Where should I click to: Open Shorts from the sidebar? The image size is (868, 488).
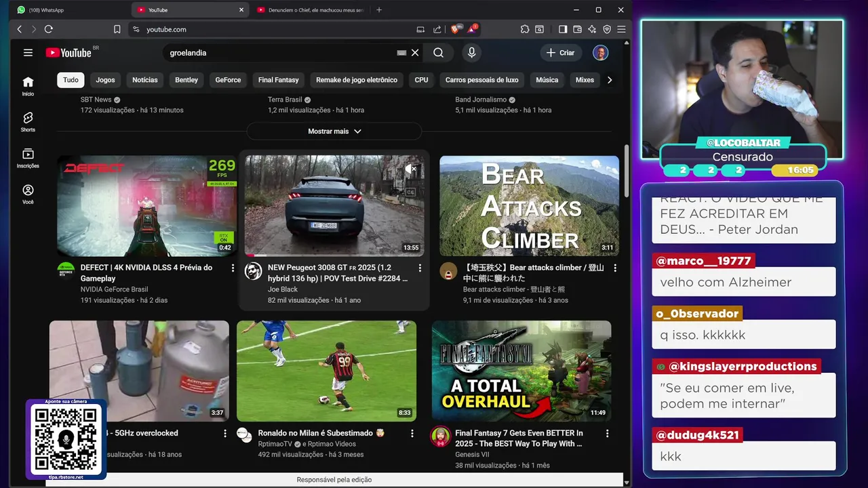pyautogui.click(x=28, y=122)
